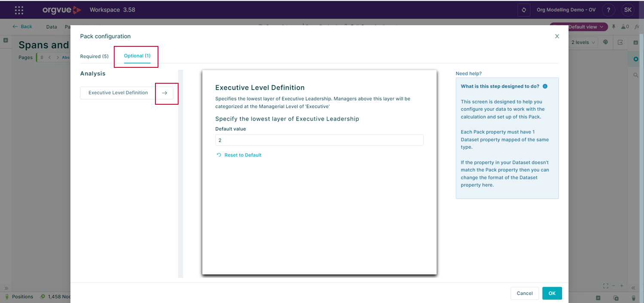Click the plus square icon at top left
The image size is (644, 303).
coord(6,40)
